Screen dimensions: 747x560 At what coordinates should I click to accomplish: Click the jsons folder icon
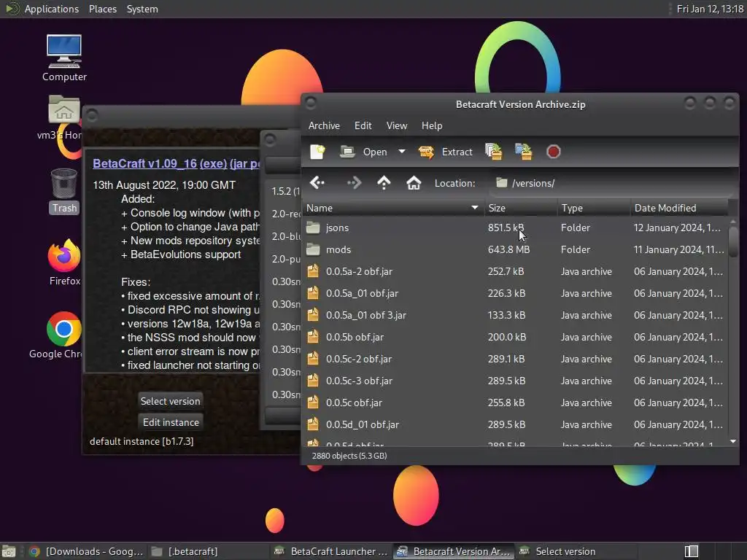point(313,227)
